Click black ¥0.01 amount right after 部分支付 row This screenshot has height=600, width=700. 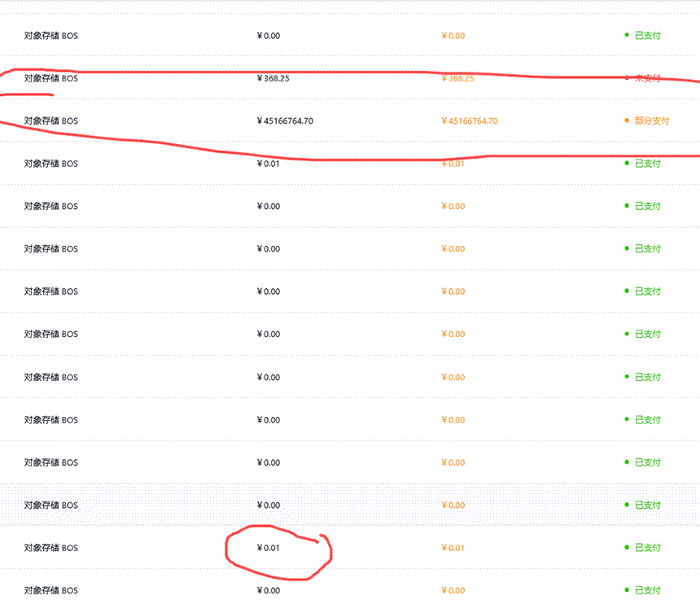point(269,164)
